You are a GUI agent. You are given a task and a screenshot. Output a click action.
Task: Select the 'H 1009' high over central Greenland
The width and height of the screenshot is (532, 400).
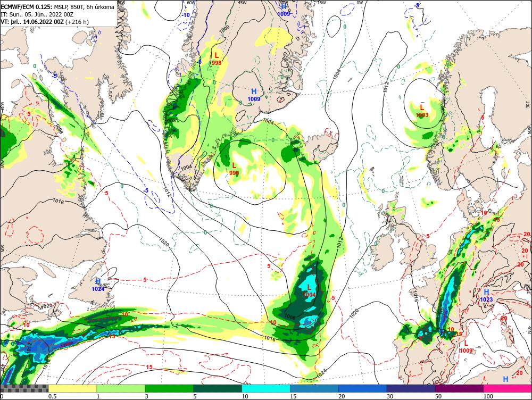pyautogui.click(x=254, y=95)
